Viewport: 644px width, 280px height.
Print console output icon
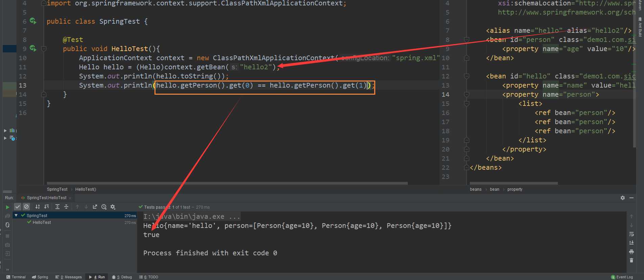631,252
